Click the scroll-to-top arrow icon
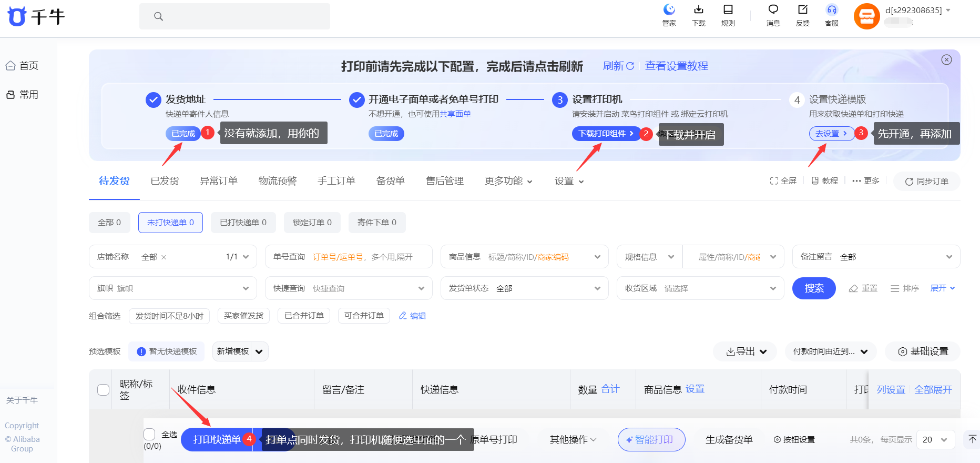 pyautogui.click(x=972, y=439)
